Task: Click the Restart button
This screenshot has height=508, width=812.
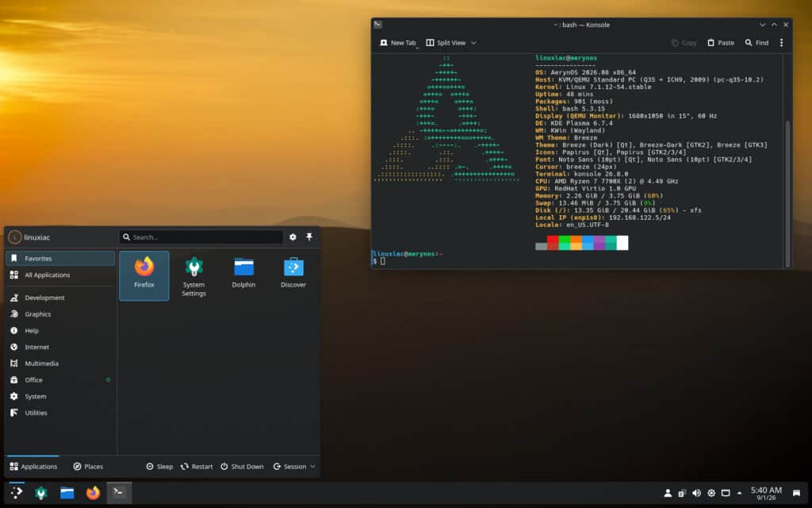Action: tap(197, 467)
